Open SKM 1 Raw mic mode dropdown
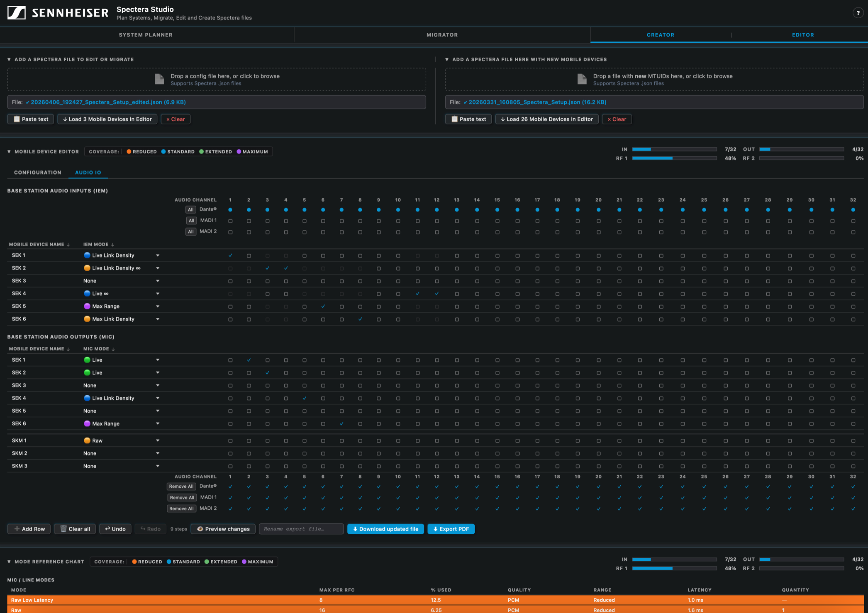 coord(158,441)
